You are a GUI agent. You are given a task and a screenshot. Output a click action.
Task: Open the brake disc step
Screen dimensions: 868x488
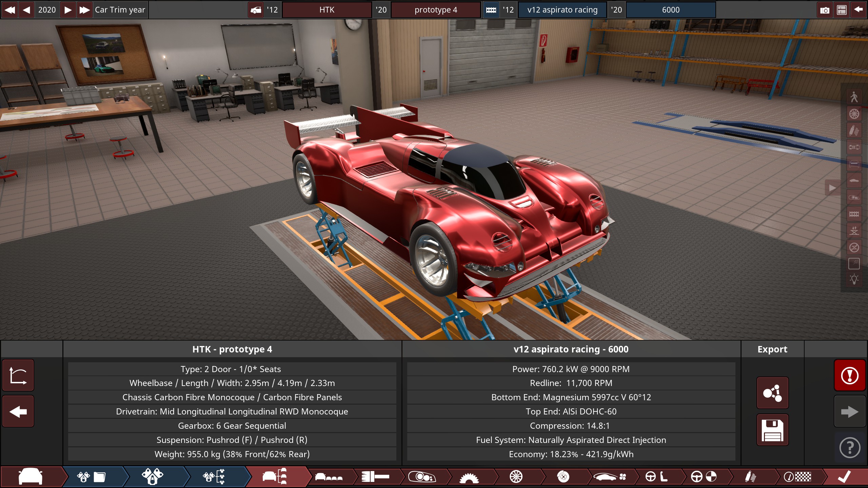tap(563, 477)
